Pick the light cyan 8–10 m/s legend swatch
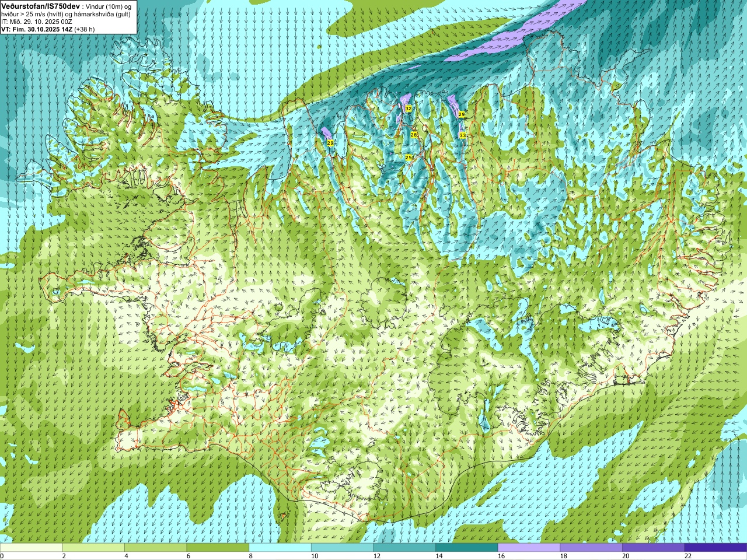Viewport: 747px width, 560px height. (280, 548)
